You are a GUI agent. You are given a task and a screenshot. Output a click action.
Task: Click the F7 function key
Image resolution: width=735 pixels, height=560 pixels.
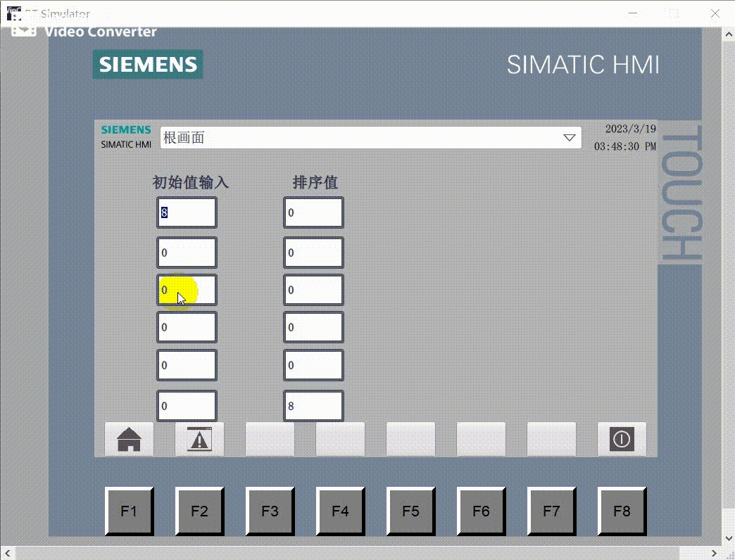click(551, 511)
